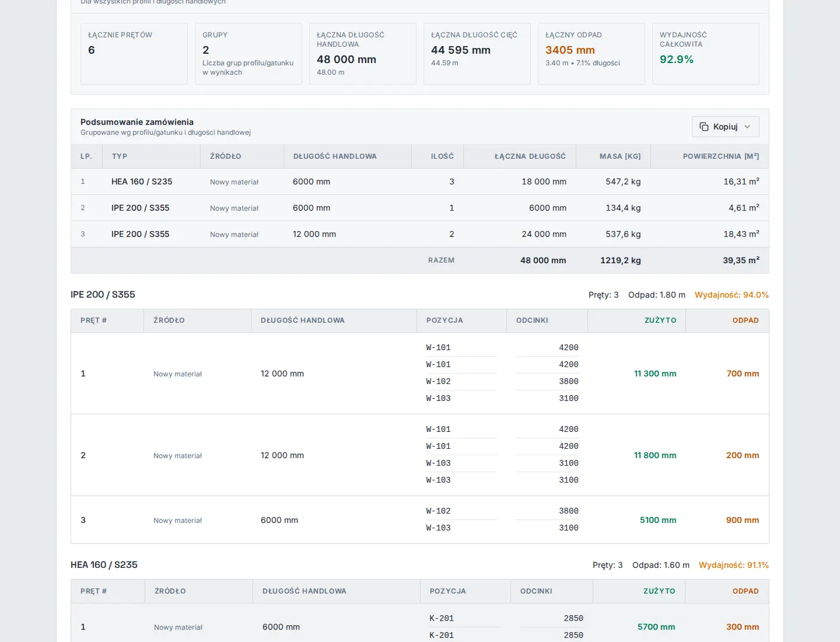Click the Typ column header
Viewport: 840px width, 642px height.
pyautogui.click(x=120, y=156)
